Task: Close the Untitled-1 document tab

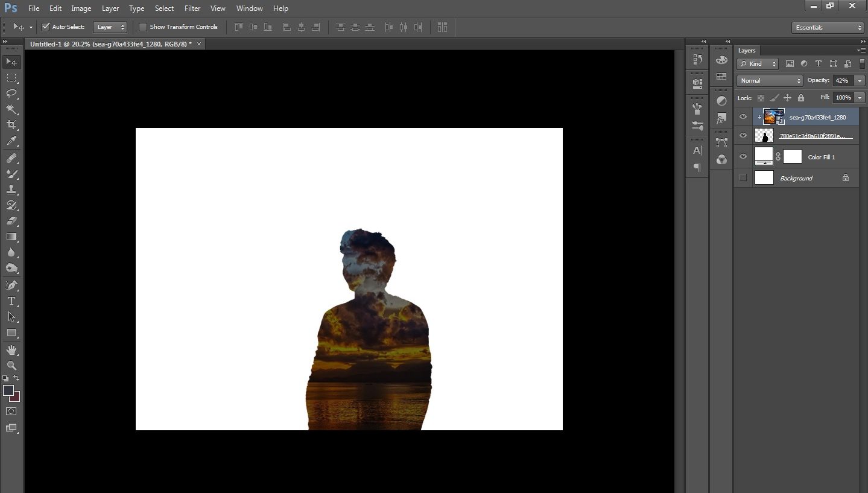Action: point(199,44)
